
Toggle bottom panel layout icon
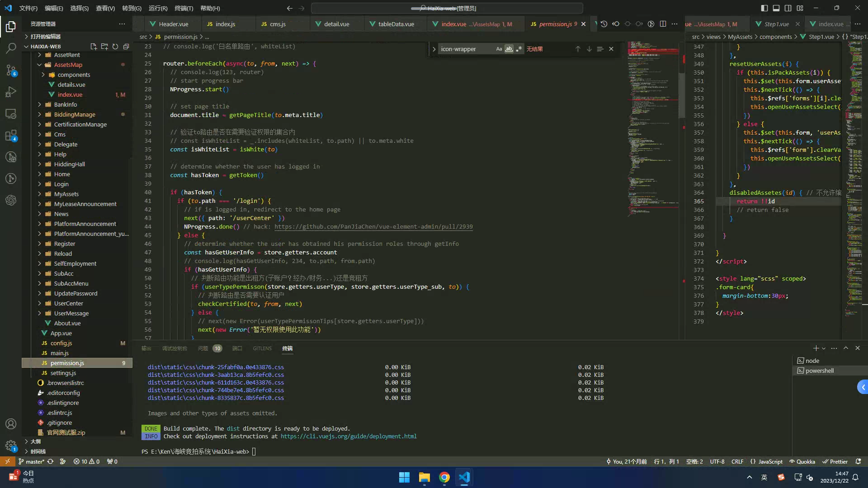click(776, 8)
